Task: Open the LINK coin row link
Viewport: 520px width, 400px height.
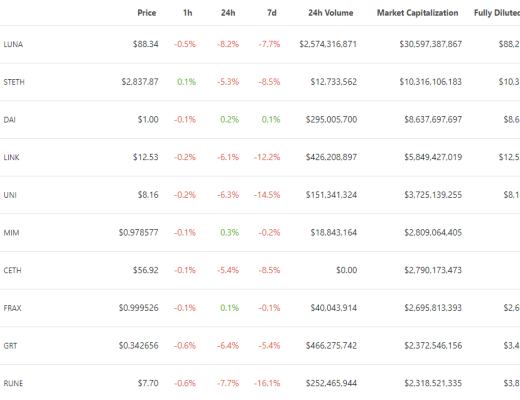Action: [11, 157]
